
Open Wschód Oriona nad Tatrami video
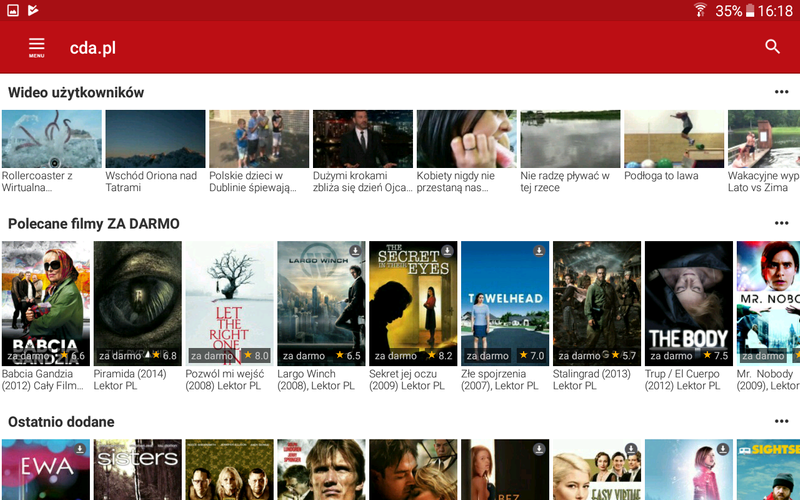[155, 139]
